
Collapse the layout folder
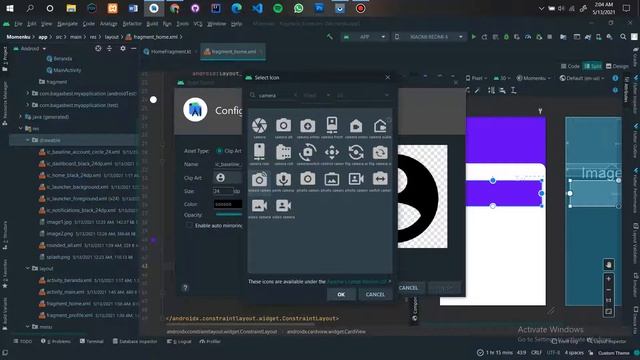(28, 268)
